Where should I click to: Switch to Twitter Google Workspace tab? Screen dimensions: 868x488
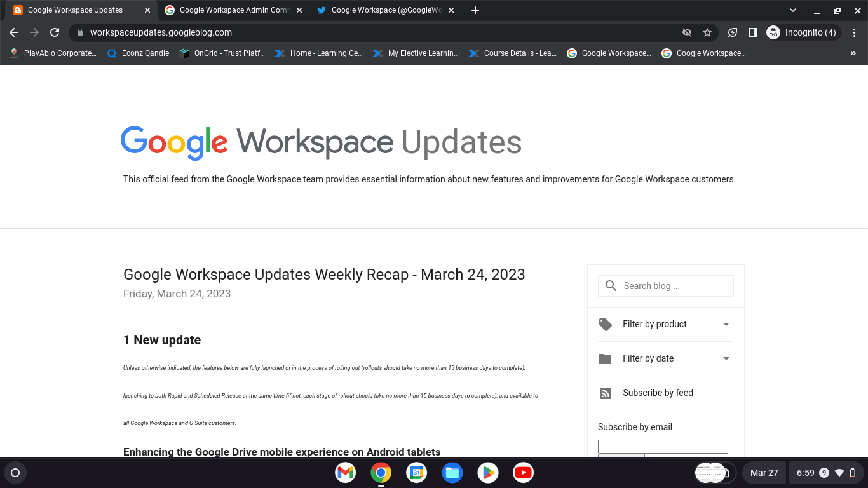pyautogui.click(x=386, y=10)
